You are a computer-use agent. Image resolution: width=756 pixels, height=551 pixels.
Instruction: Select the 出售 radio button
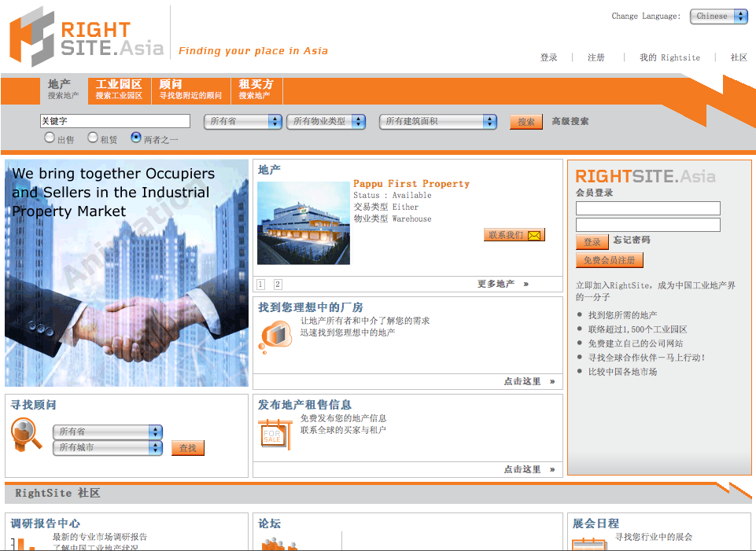pos(50,138)
